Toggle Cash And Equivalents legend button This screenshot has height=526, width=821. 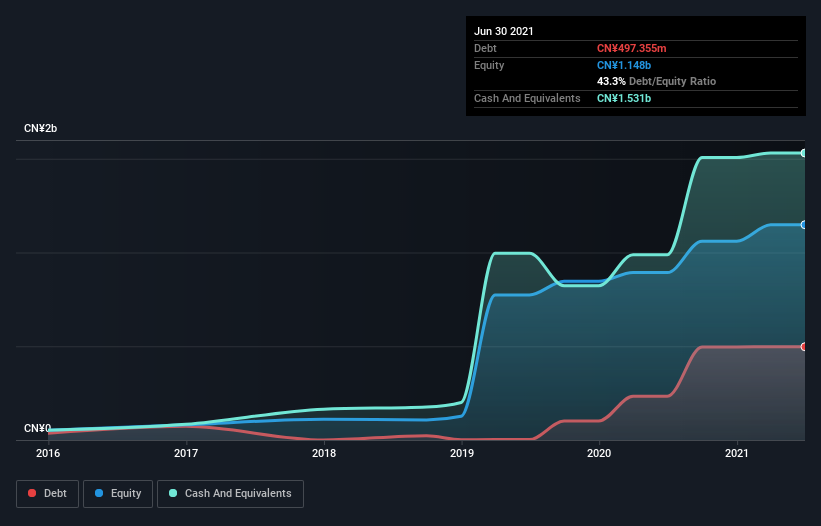click(x=230, y=494)
